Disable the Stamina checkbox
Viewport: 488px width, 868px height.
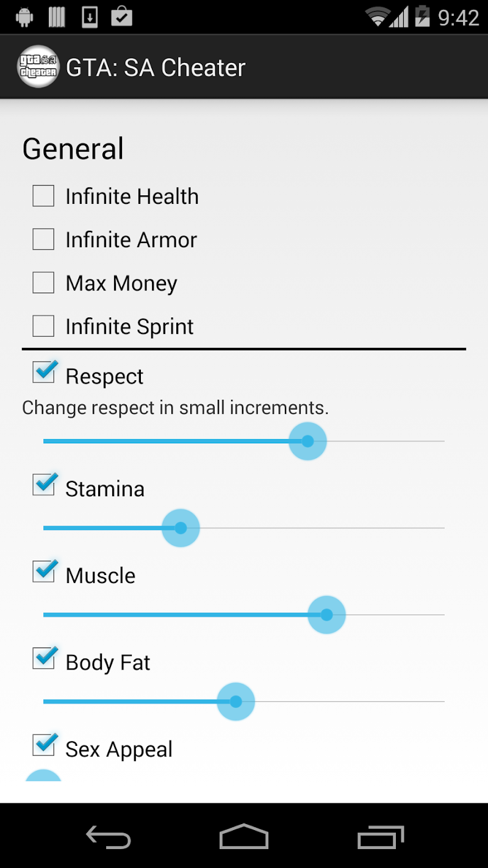(44, 485)
